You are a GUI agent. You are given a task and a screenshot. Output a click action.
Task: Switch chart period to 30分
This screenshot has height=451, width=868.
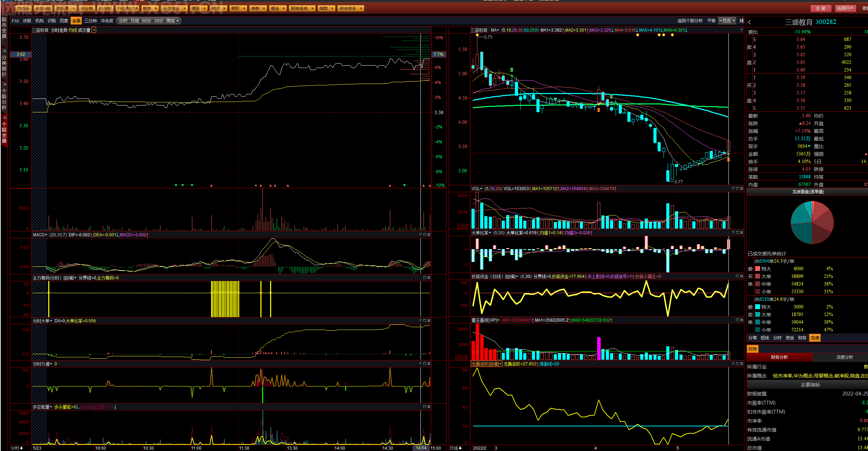159,21
